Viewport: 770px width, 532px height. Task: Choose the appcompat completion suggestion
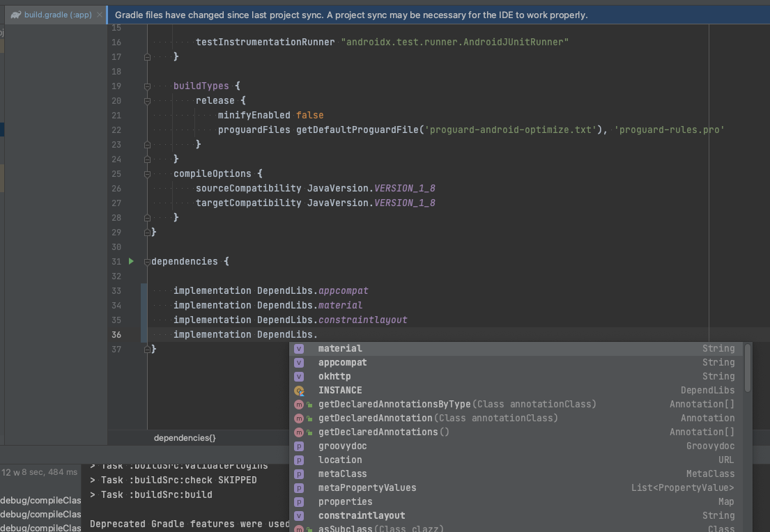(x=342, y=363)
